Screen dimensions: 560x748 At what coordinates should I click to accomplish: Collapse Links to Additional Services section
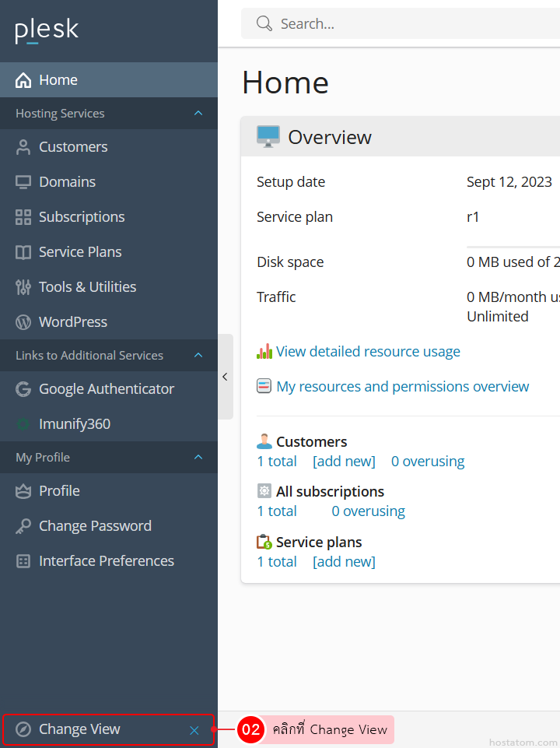coord(198,356)
